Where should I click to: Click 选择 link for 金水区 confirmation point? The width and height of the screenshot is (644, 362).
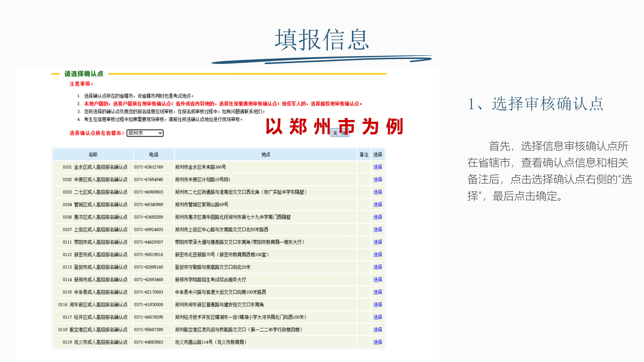(378, 167)
